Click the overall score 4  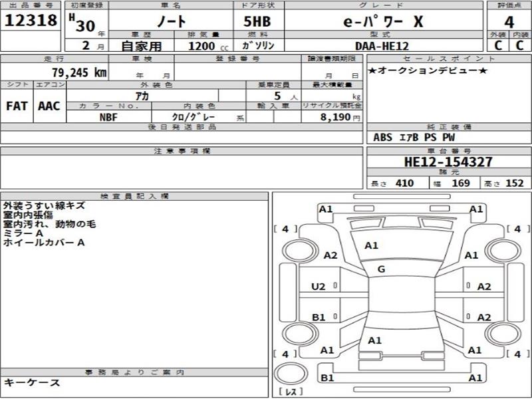(509, 23)
